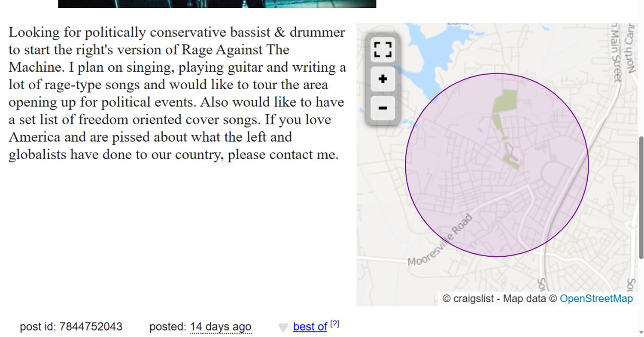Click the gray heart favorite icon
Viewport: 644px width, 337px height.
click(283, 328)
